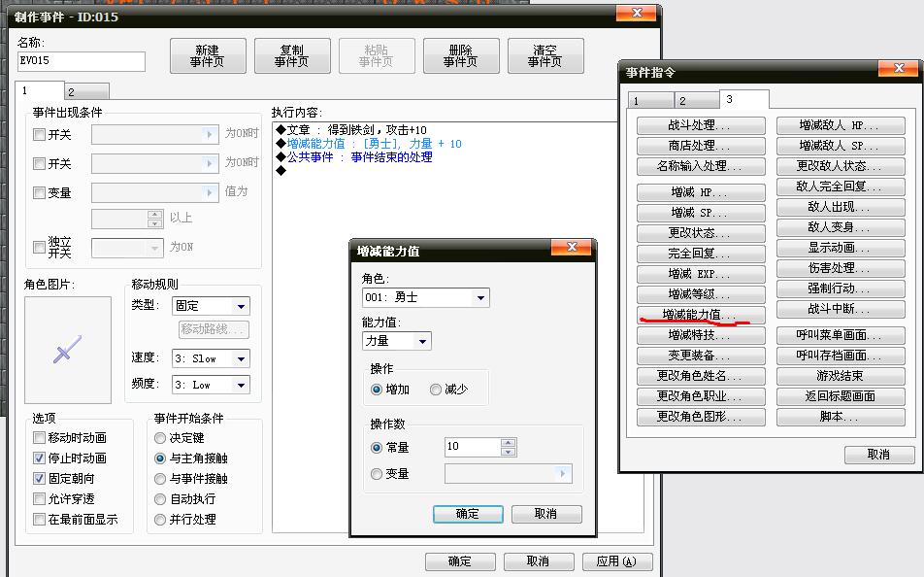Image resolution: width=924 pixels, height=577 pixels.
Task: Click the sword character graphic preview
Action: [68, 350]
